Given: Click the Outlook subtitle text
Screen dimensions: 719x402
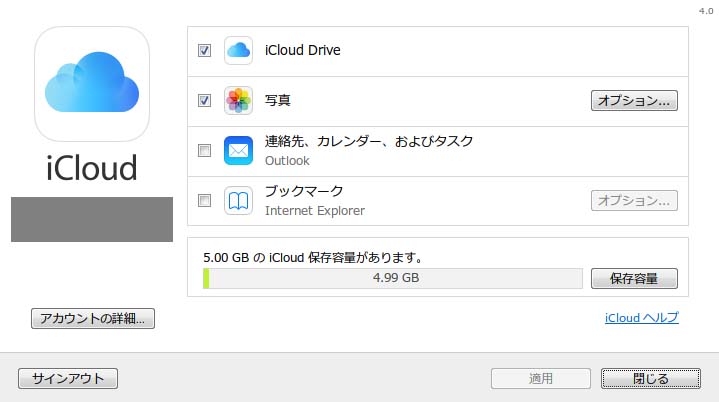Looking at the screenshot, I should (287, 161).
